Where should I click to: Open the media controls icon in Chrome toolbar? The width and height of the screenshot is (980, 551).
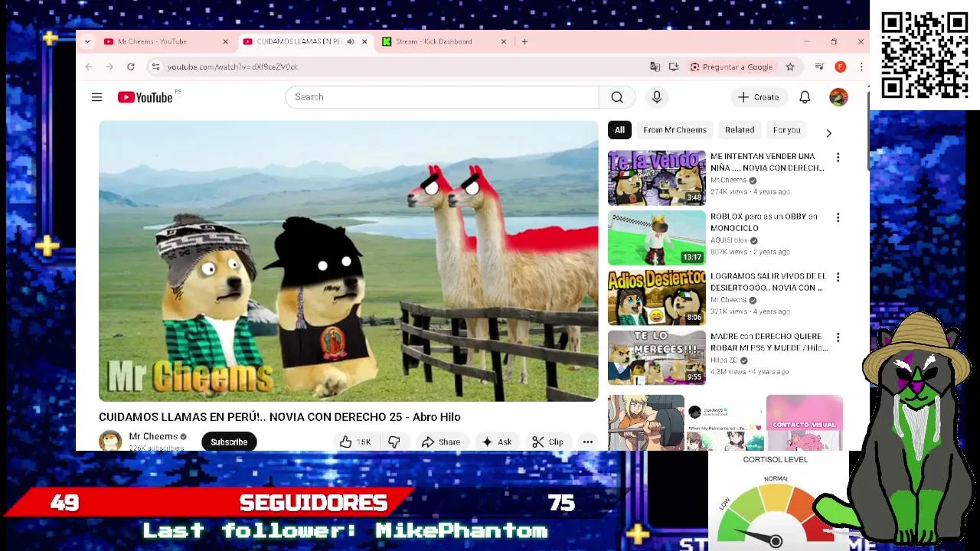(819, 67)
